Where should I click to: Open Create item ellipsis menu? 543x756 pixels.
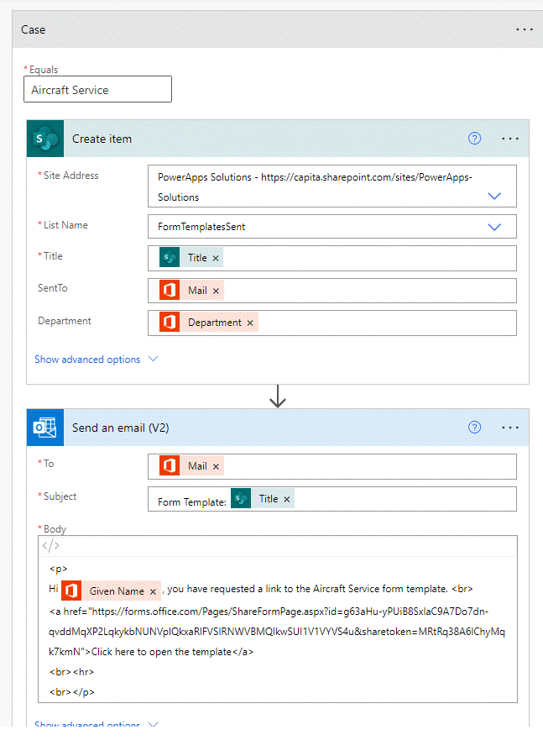pos(510,139)
